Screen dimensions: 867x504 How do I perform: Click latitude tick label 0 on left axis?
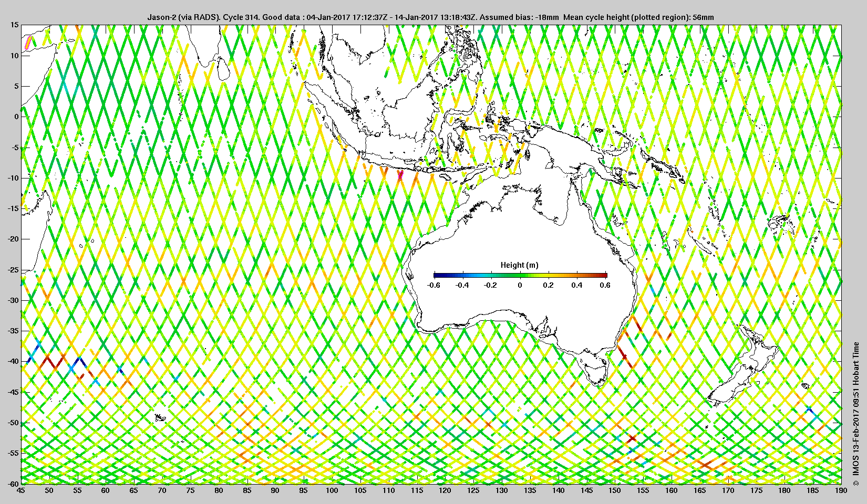(16, 117)
